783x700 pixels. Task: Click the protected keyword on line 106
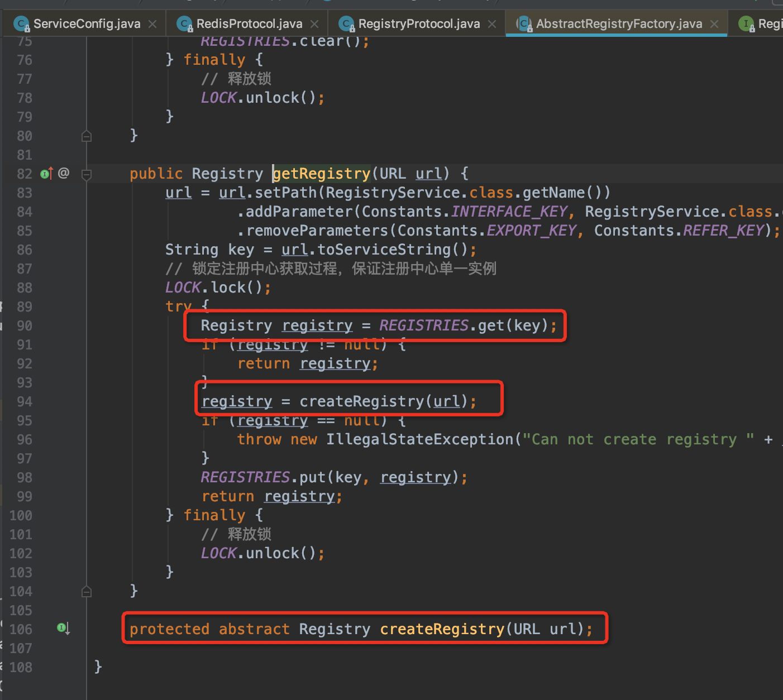click(x=170, y=629)
